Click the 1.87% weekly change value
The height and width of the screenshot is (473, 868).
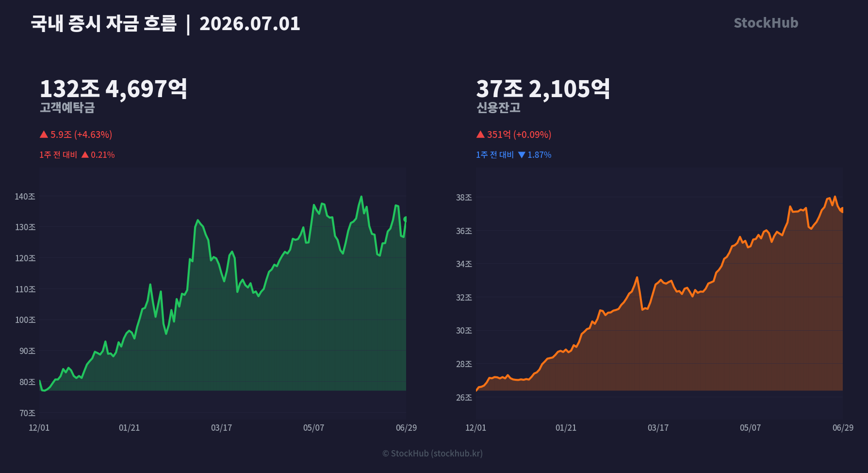540,155
